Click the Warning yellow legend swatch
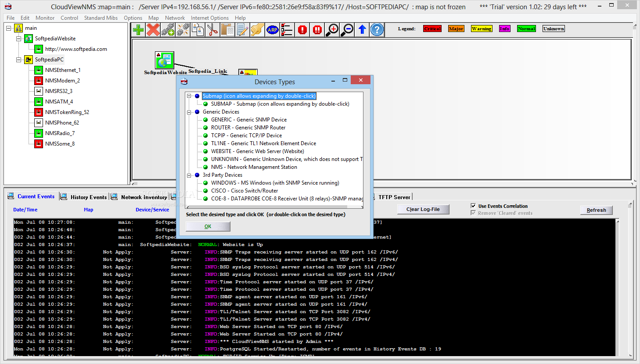 click(482, 29)
